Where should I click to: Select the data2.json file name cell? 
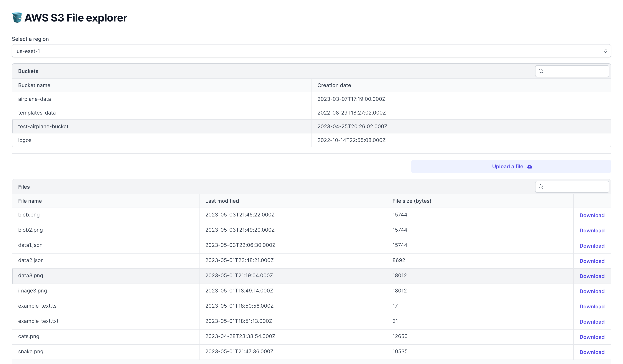(x=106, y=261)
